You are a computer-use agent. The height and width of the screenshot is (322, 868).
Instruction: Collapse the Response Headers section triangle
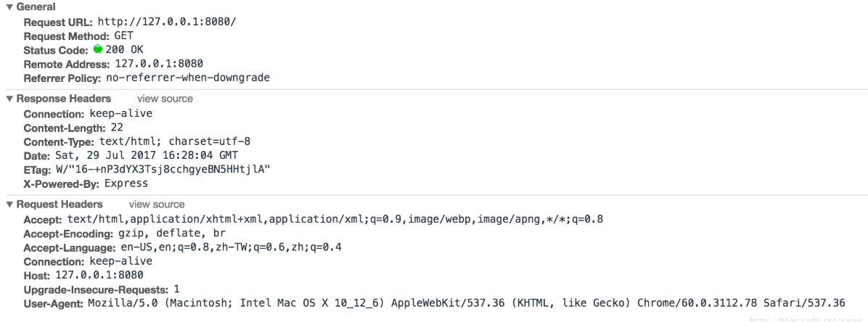9,99
